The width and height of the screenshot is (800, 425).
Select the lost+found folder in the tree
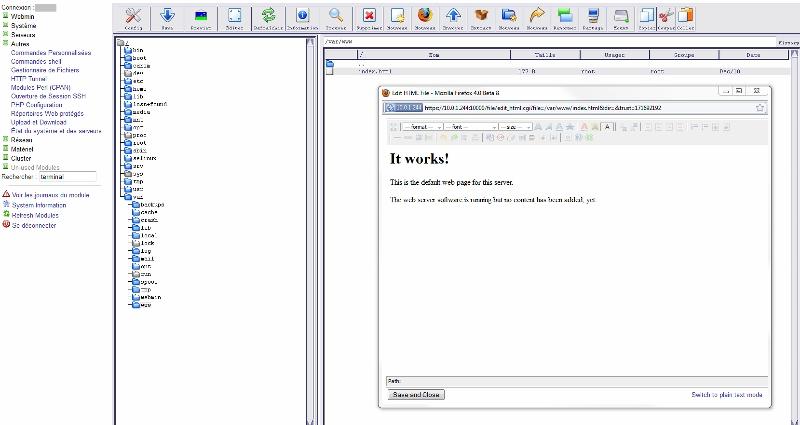click(x=149, y=104)
